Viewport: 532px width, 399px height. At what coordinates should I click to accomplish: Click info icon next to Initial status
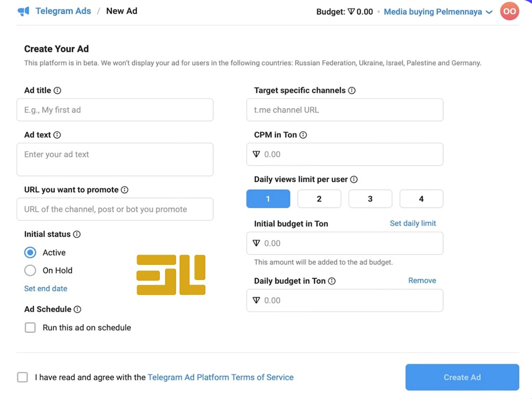pyautogui.click(x=77, y=234)
